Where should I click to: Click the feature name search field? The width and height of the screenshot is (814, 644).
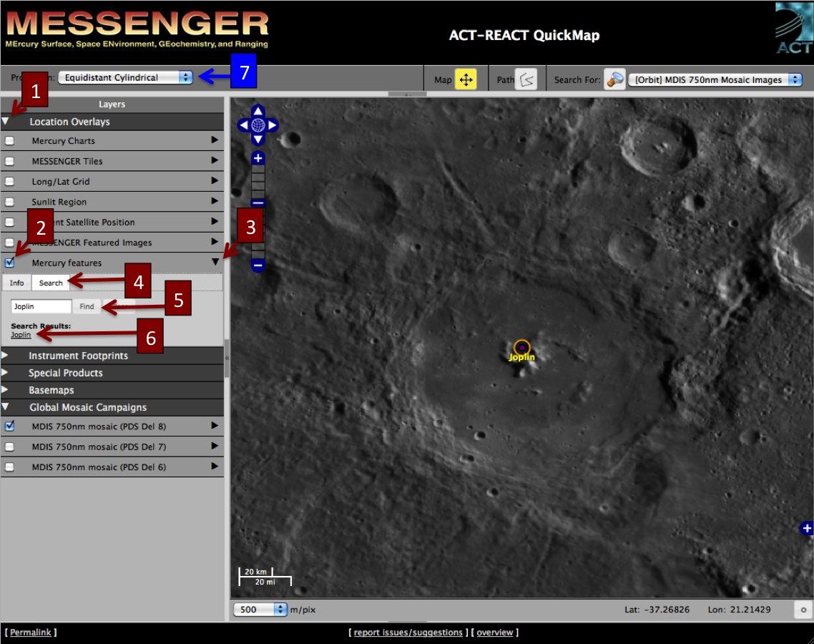(41, 306)
